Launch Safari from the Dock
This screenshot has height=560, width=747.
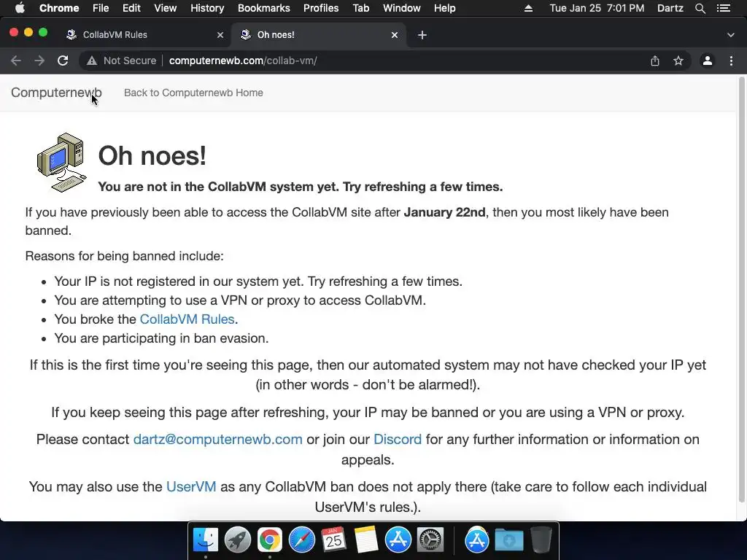click(x=301, y=540)
